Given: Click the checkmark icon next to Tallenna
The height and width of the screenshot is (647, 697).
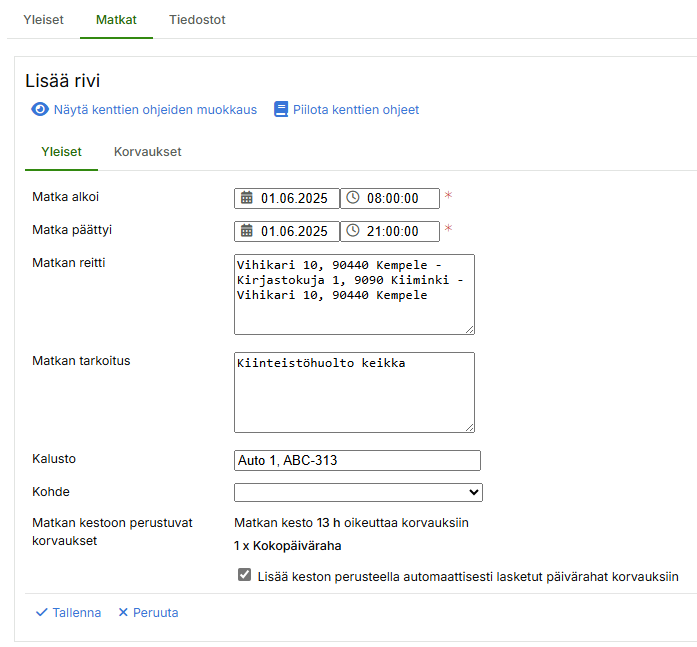Looking at the screenshot, I should [41, 612].
